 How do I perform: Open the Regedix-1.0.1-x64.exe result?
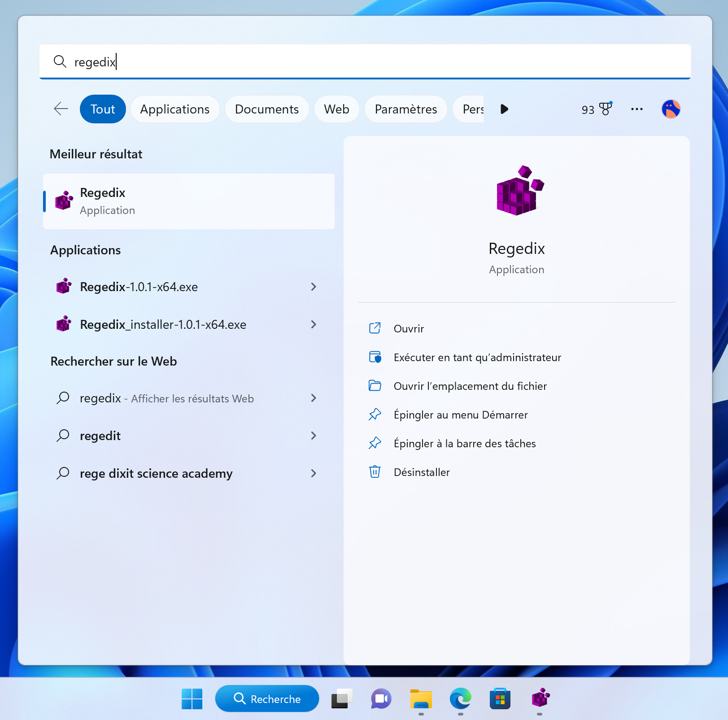tap(189, 287)
